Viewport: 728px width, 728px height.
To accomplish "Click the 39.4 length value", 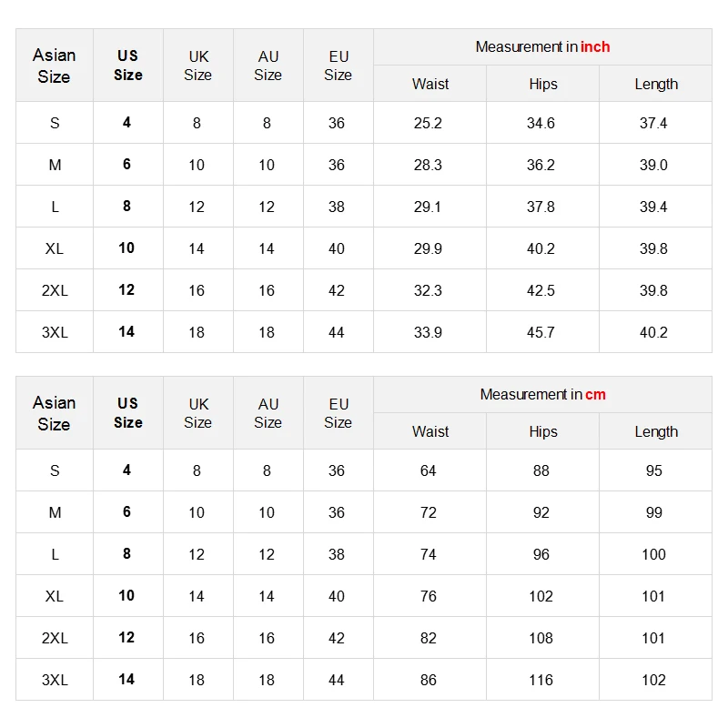I will click(653, 207).
